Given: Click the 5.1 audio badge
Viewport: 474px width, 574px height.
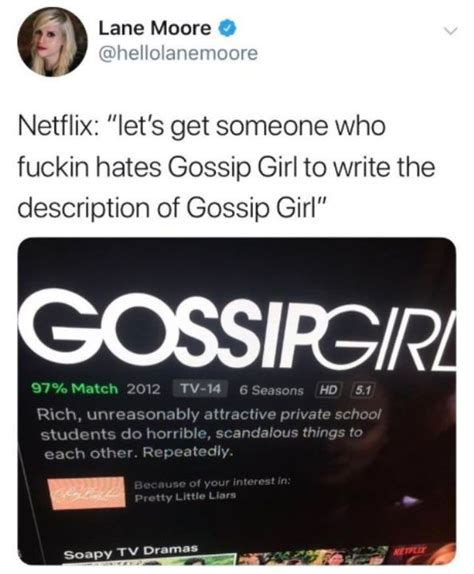Looking at the screenshot, I should [363, 391].
